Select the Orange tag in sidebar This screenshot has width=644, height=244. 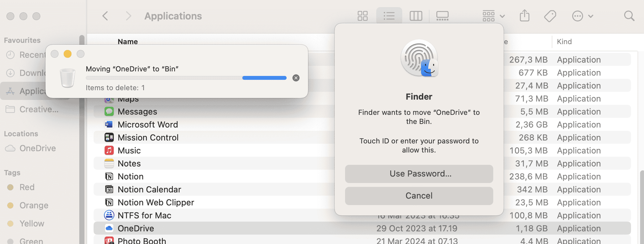pyautogui.click(x=34, y=205)
